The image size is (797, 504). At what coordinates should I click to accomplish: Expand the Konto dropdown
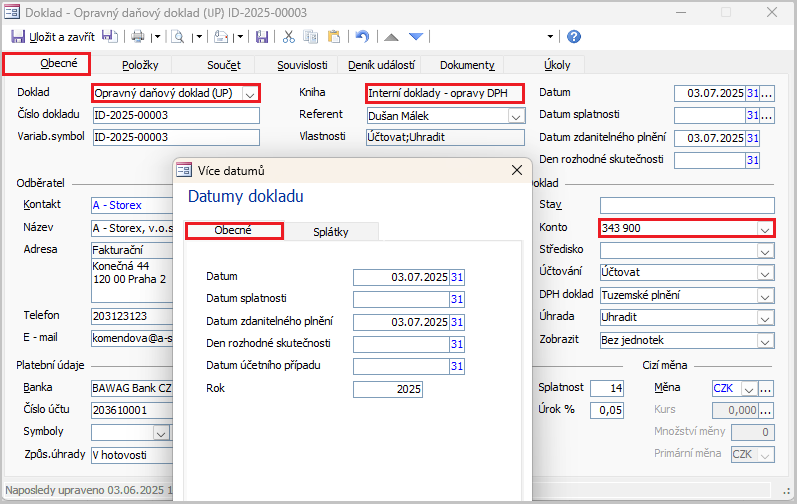tap(764, 229)
